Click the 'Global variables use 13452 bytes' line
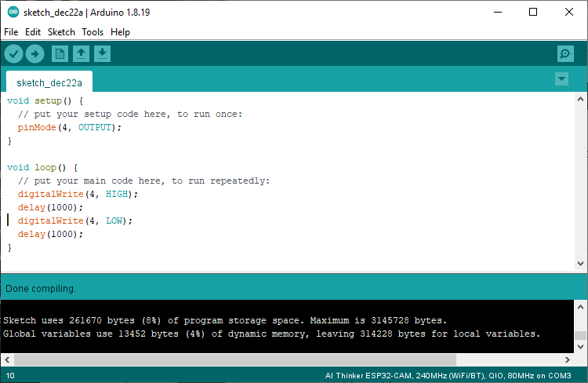The width and height of the screenshot is (588, 383). [x=271, y=334]
